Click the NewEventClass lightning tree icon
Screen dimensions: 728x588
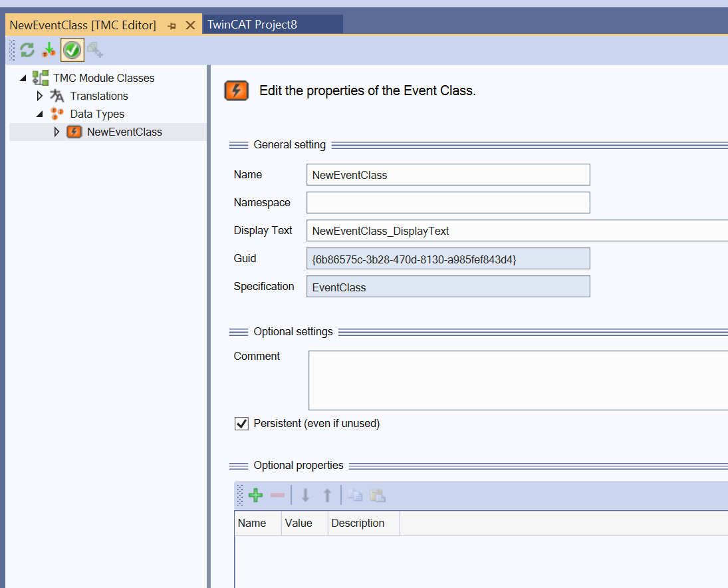click(74, 132)
